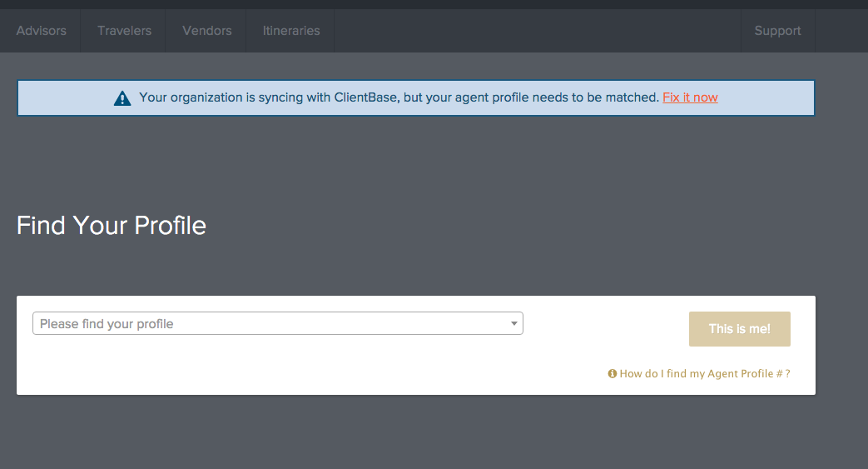The image size is (868, 469).
Task: Click the ClientBase syncing message text
Action: coord(399,97)
